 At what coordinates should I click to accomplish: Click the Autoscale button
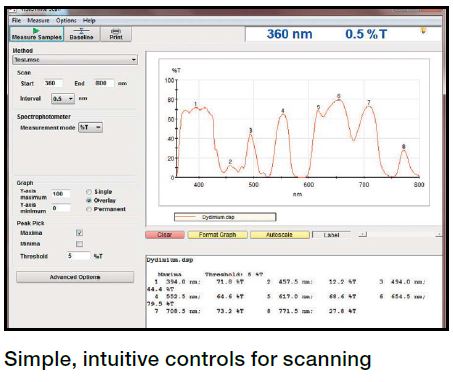[279, 235]
